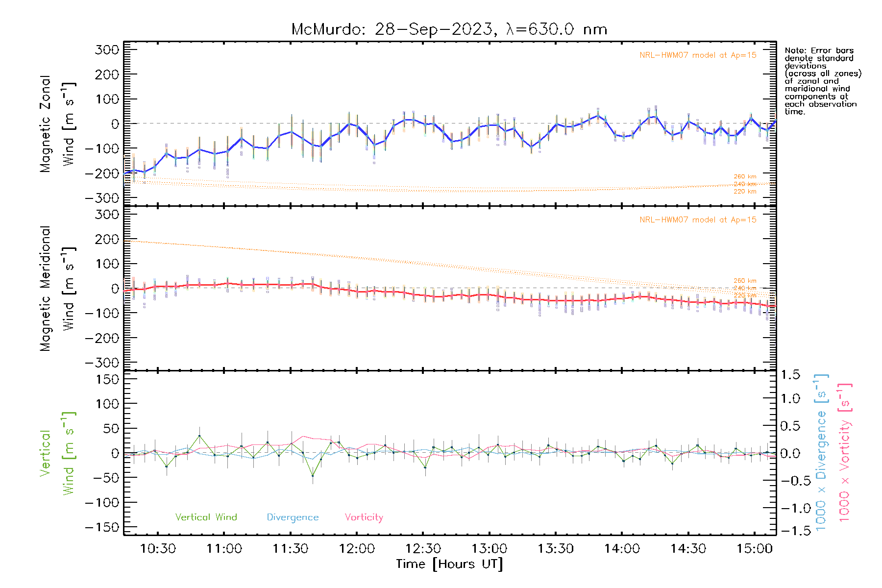Click the 12:00 time tick label

tap(357, 549)
